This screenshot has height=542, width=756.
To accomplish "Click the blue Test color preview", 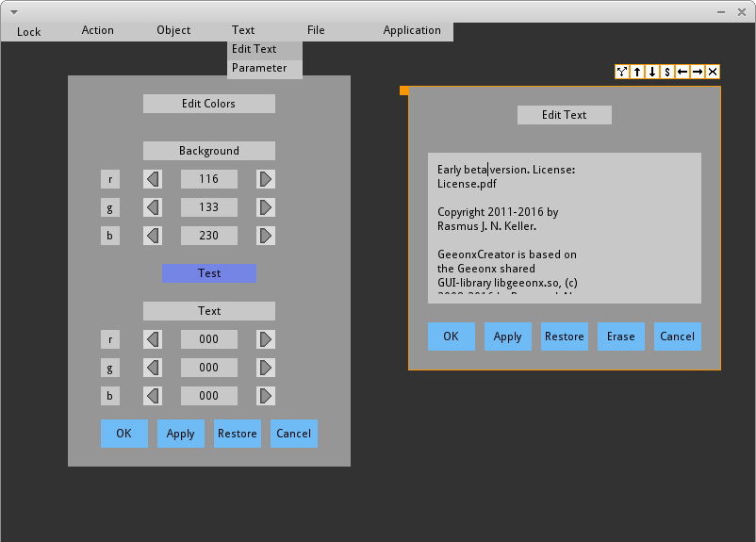I will click(x=209, y=273).
